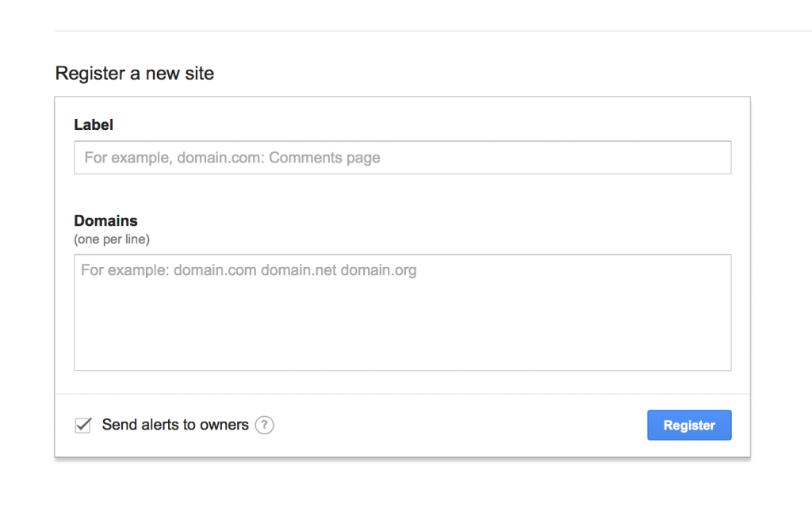
Task: Open help tooltip beside Send alerts option
Action: pyautogui.click(x=265, y=426)
